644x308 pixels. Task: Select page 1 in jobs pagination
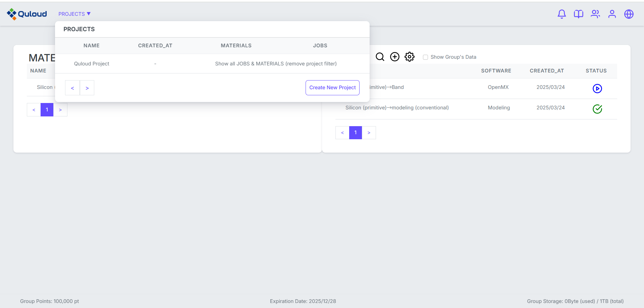pos(355,133)
